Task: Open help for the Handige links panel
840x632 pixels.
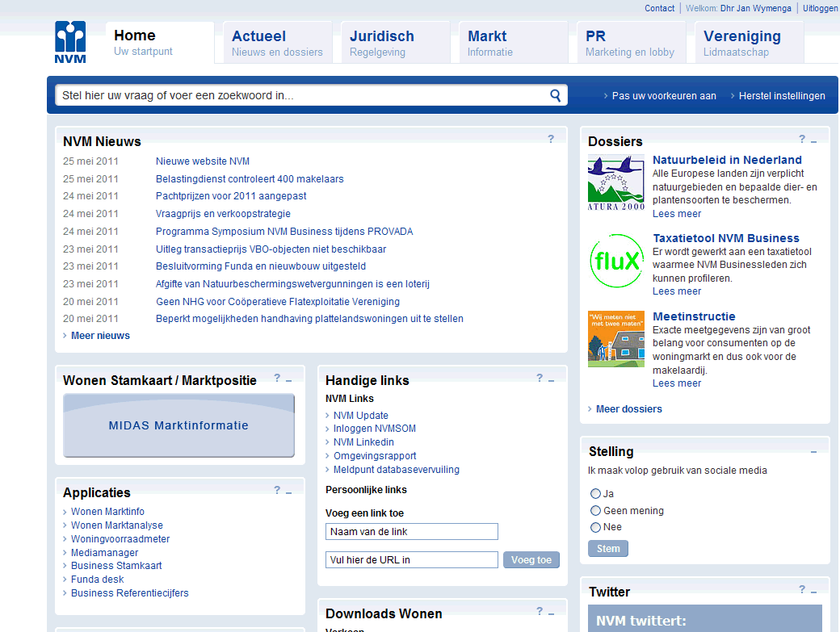Action: point(540,378)
